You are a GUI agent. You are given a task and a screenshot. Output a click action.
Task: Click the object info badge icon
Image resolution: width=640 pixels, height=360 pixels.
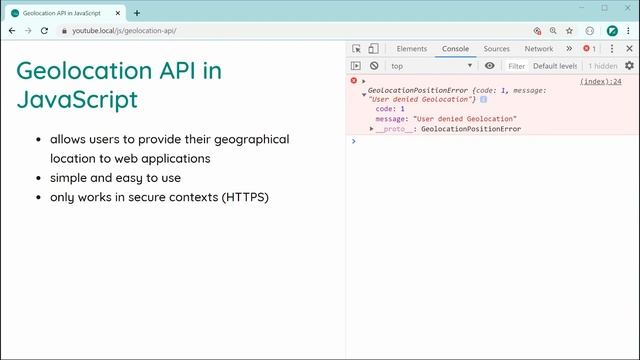point(483,99)
